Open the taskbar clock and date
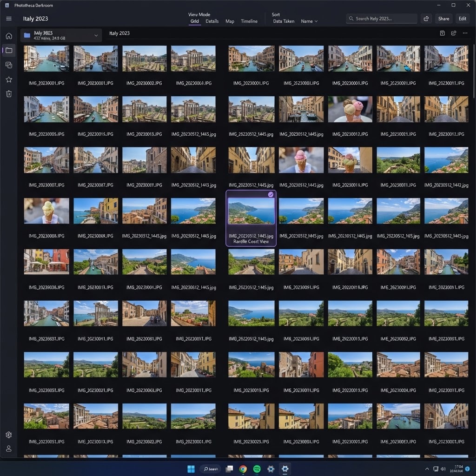This screenshot has height=476, width=476. tap(456, 469)
